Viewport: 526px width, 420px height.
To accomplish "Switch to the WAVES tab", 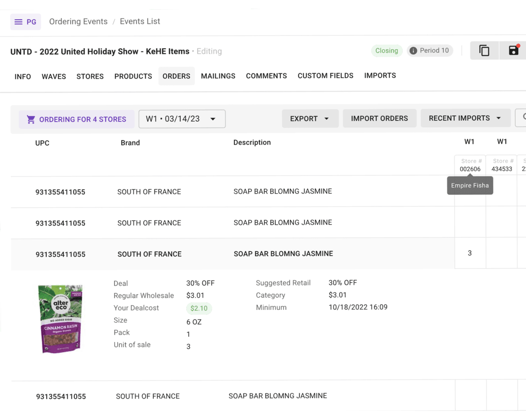I will click(54, 77).
